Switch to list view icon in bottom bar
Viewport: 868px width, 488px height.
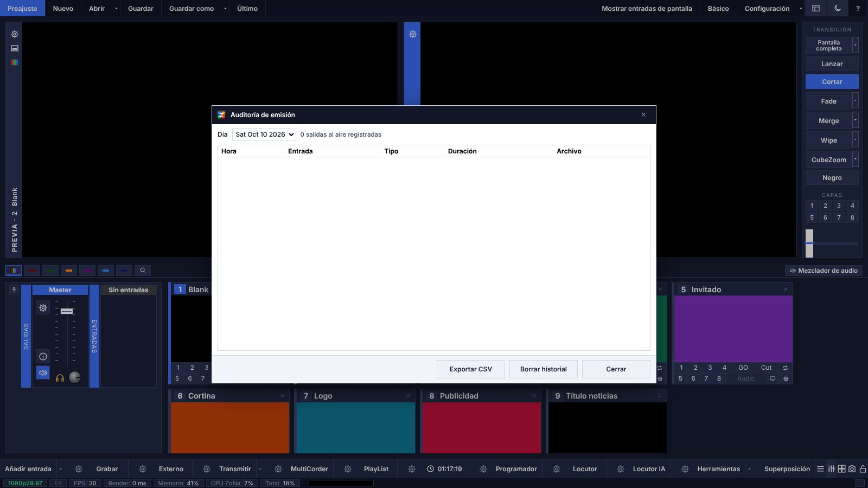click(820, 469)
